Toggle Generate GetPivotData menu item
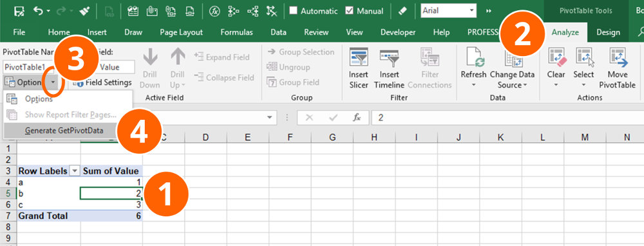Image resolution: width=644 pixels, height=246 pixels. (64, 131)
